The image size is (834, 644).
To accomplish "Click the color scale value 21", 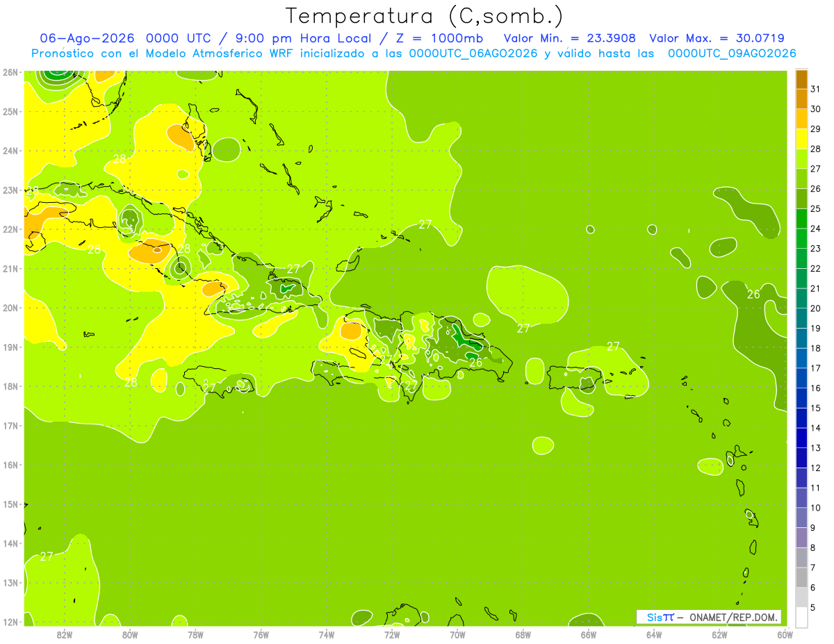I will click(816, 288).
